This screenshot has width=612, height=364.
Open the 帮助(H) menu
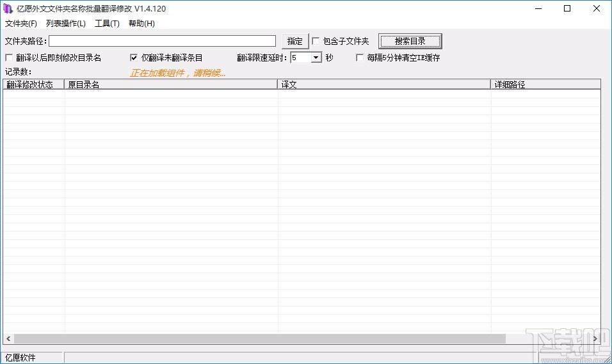point(141,24)
